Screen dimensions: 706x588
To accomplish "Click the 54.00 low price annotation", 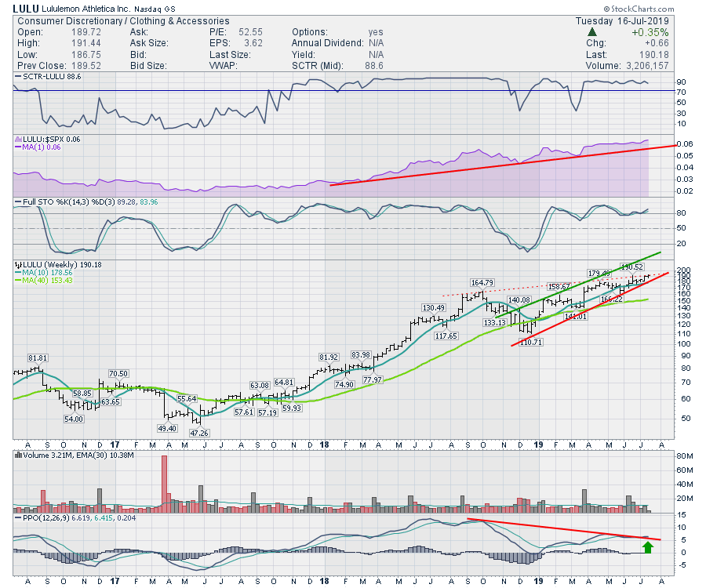I will point(74,419).
